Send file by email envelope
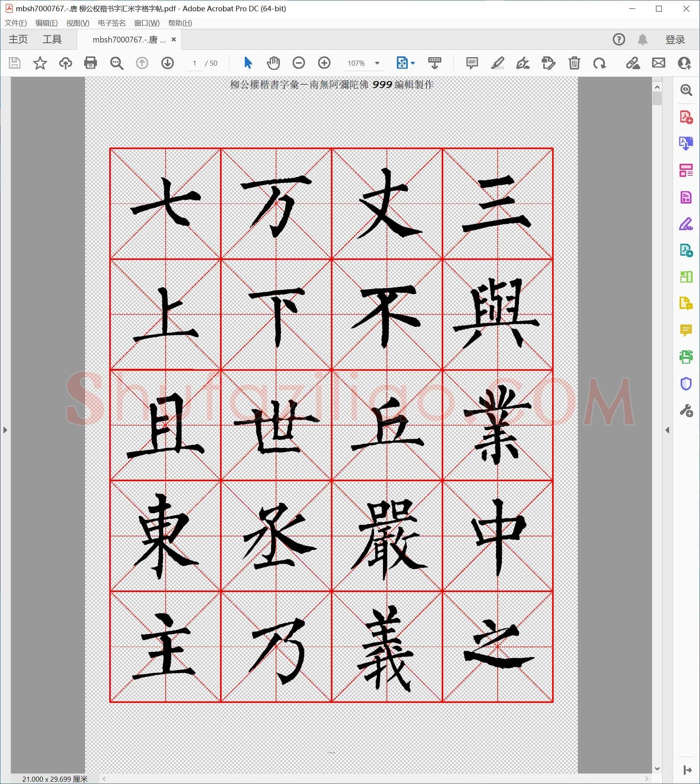 [659, 63]
